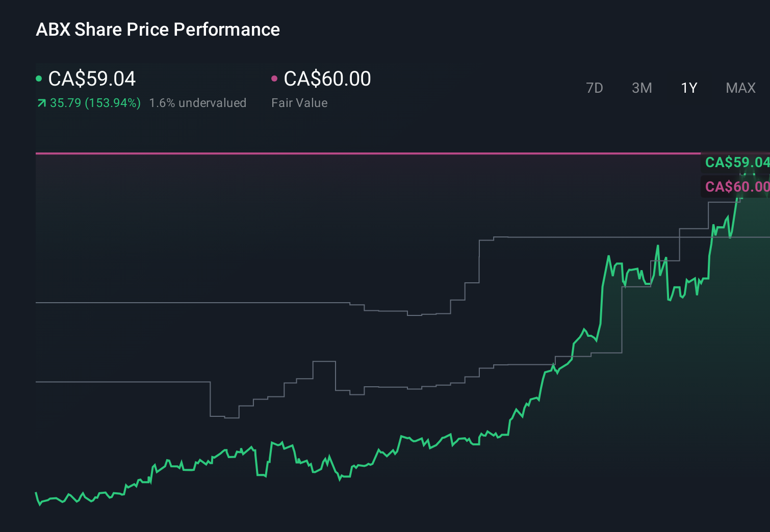Click the pink Fair Value dot indicator
Image resolution: width=770 pixels, height=532 pixels.
point(275,78)
